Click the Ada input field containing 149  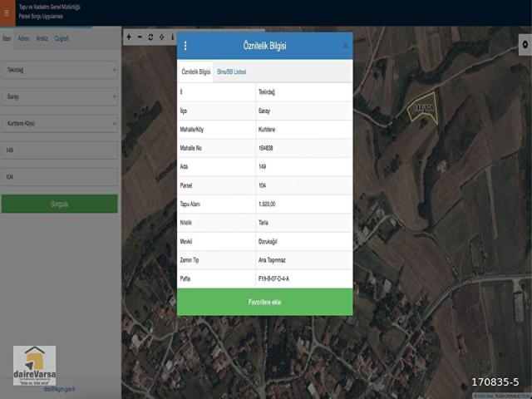click(60, 150)
